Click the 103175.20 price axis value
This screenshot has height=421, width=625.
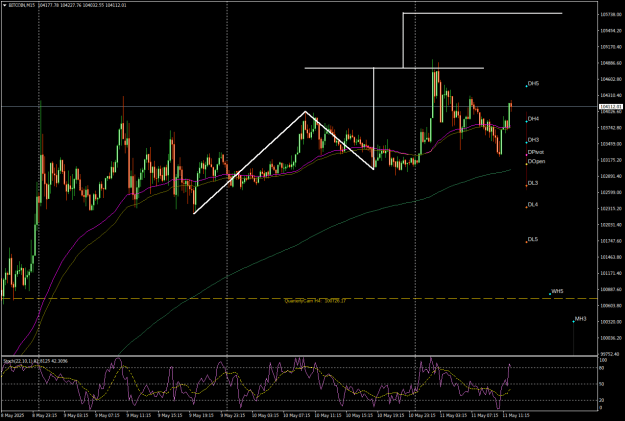[x=611, y=160]
